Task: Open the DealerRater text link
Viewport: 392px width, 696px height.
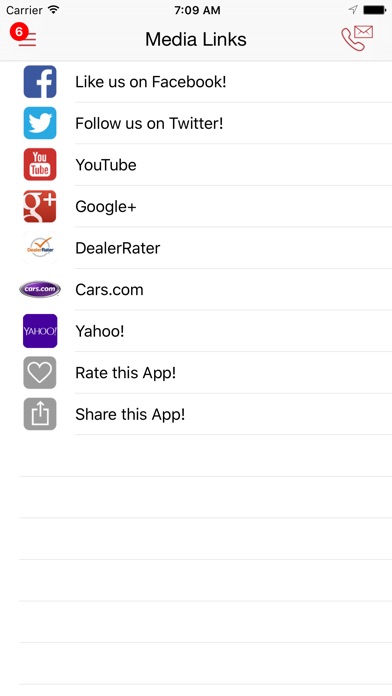Action: 118,248
